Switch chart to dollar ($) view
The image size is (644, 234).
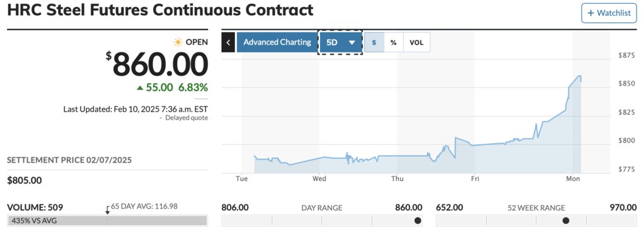pyautogui.click(x=374, y=42)
